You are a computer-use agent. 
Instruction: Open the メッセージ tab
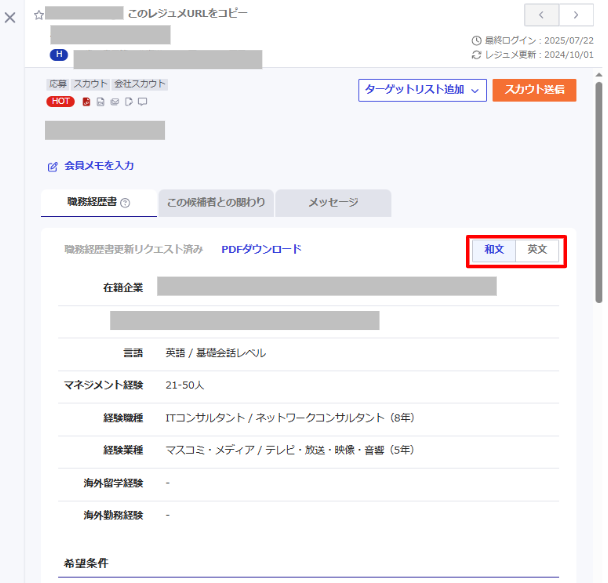[333, 203]
